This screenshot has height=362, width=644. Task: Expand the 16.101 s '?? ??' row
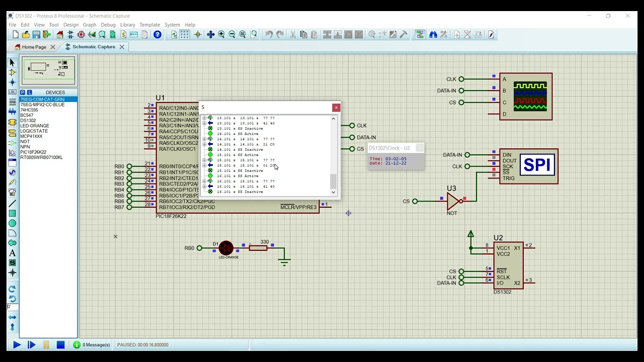(x=204, y=182)
